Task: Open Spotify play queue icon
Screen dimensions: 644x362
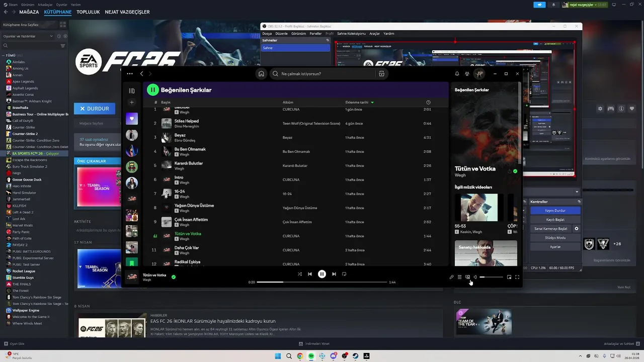Action: (x=459, y=277)
